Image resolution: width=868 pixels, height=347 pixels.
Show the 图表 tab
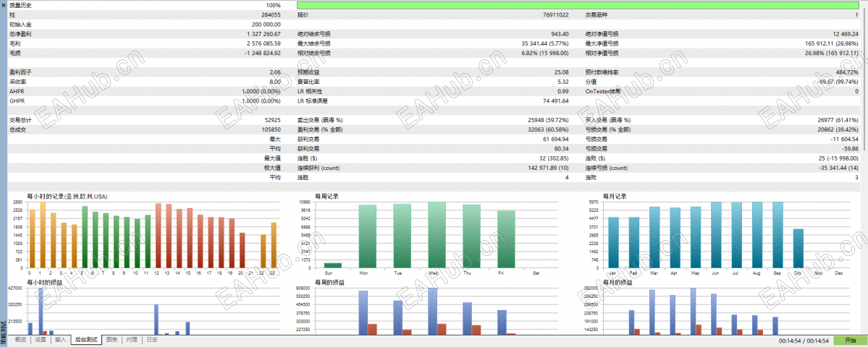click(x=111, y=340)
